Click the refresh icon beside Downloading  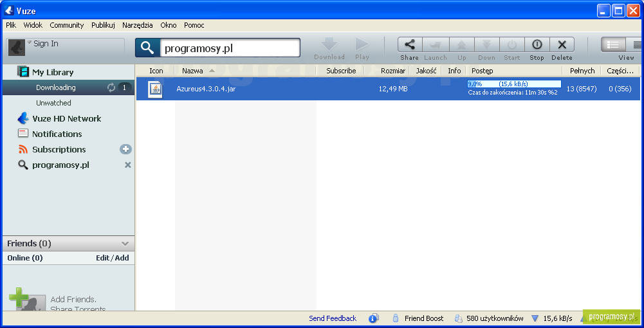tap(111, 87)
